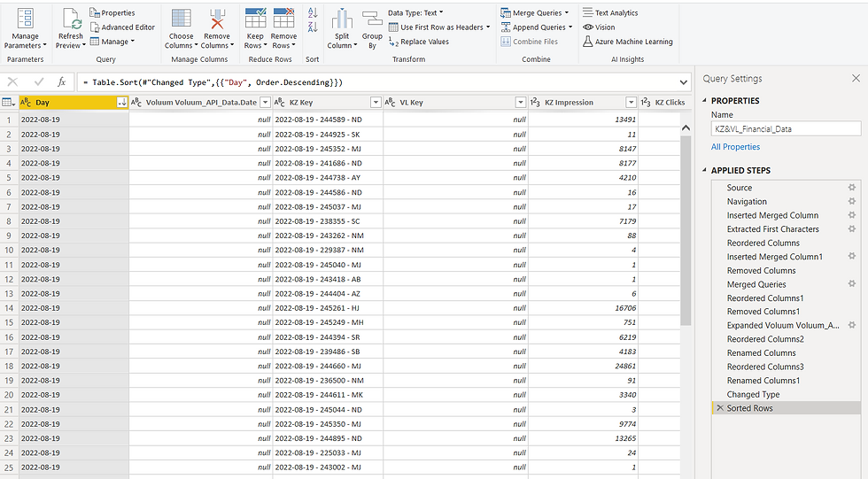Click Combine Files
The width and height of the screenshot is (868, 479).
530,42
